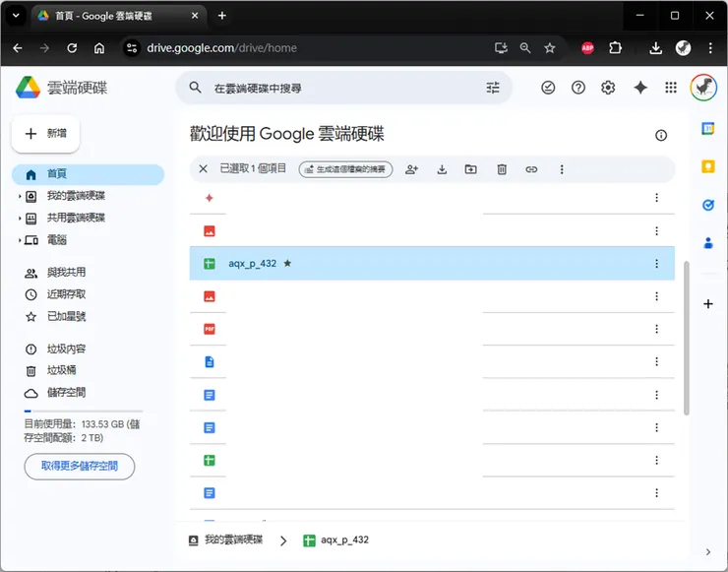The height and width of the screenshot is (572, 728).
Task: Expand 電腦 tree arrow
Action: [x=20, y=240]
